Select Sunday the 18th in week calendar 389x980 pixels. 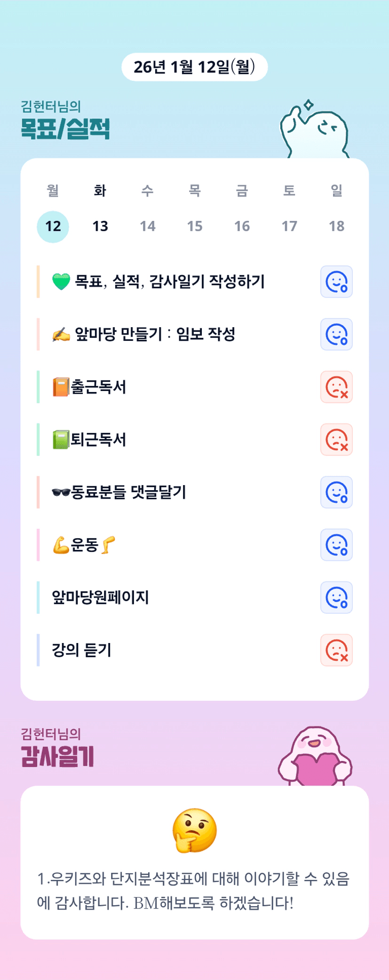[x=337, y=227]
